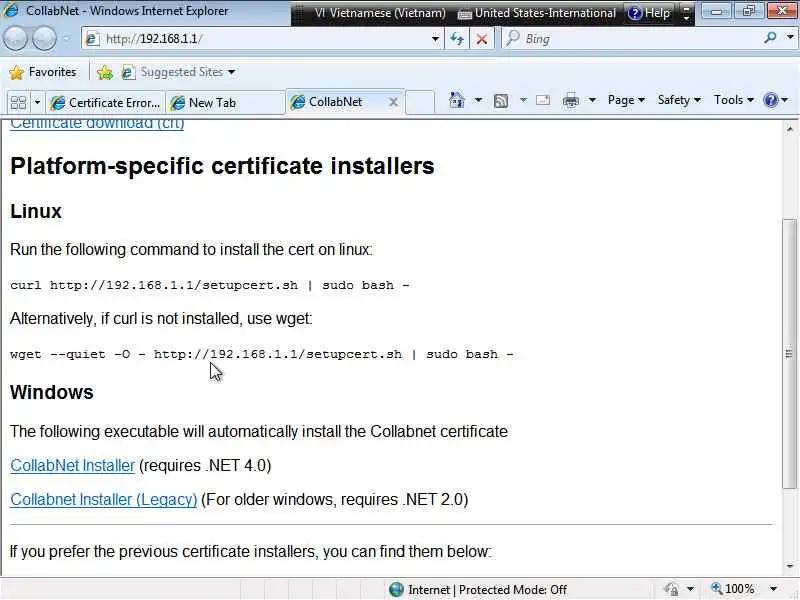This screenshot has height=600, width=800.
Task: Click the CollabNet Installer link
Action: pos(72,465)
